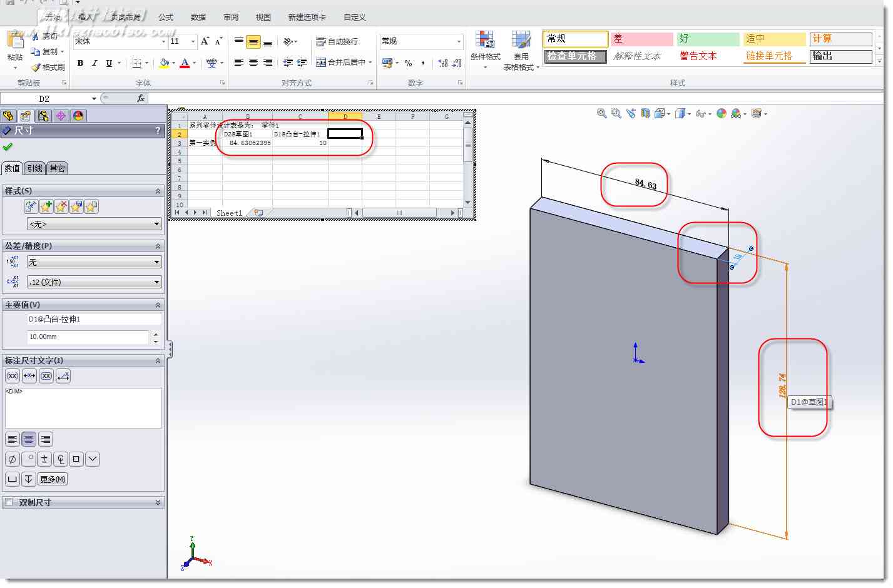Click the <DIM> dimension text box

pyautogui.click(x=83, y=408)
